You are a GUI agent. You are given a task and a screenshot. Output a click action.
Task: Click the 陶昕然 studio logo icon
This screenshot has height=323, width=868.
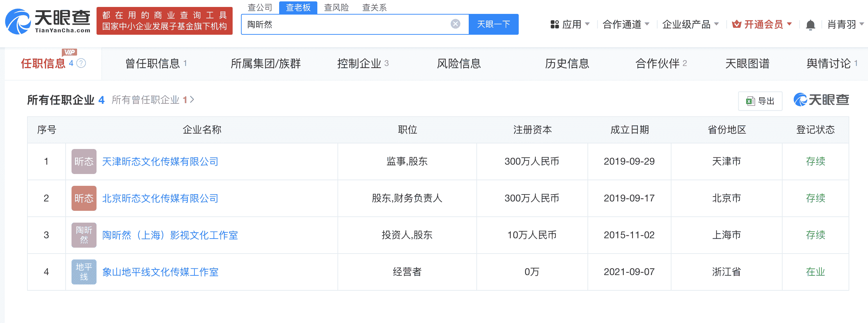tap(84, 235)
